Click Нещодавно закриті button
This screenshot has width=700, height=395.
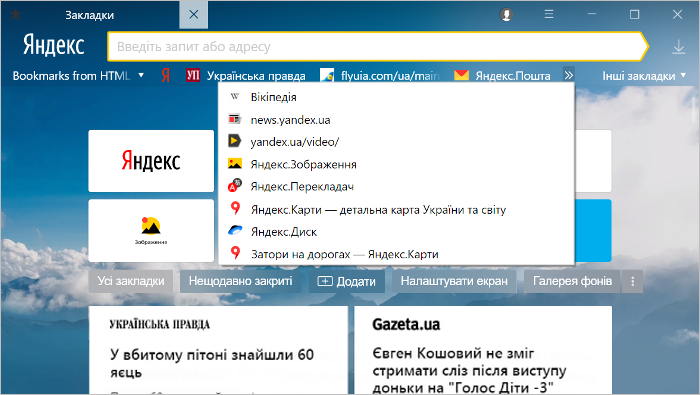pyautogui.click(x=240, y=281)
